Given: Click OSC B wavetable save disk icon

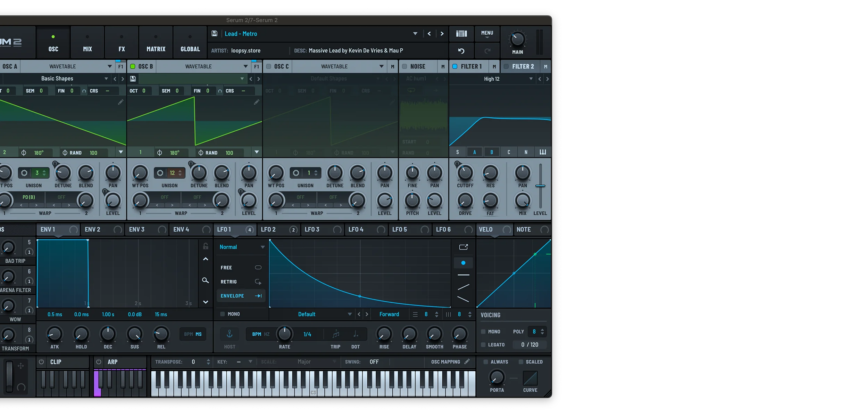Looking at the screenshot, I should pyautogui.click(x=133, y=79).
